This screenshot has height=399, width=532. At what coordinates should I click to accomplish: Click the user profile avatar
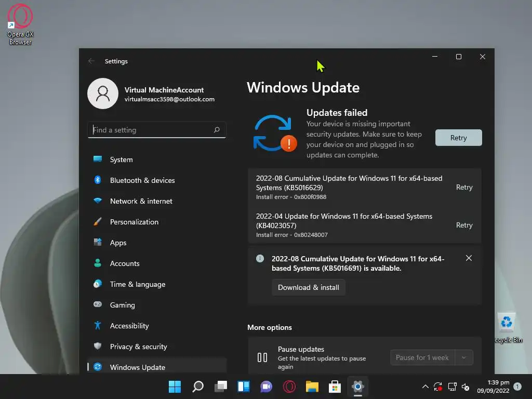click(103, 94)
